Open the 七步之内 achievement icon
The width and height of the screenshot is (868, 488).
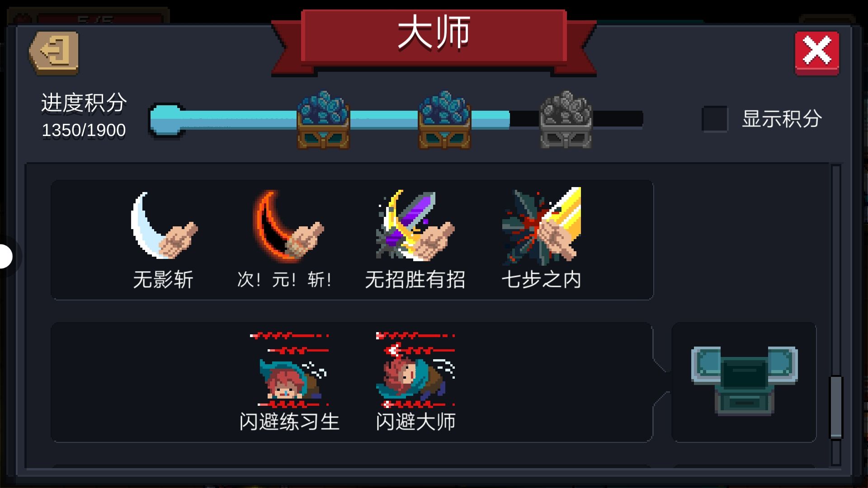(x=541, y=225)
